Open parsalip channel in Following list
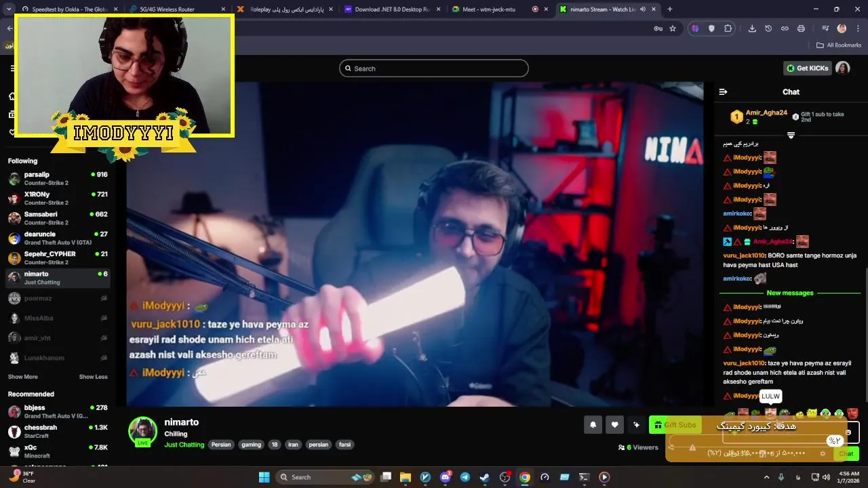The image size is (868, 488). (x=58, y=179)
